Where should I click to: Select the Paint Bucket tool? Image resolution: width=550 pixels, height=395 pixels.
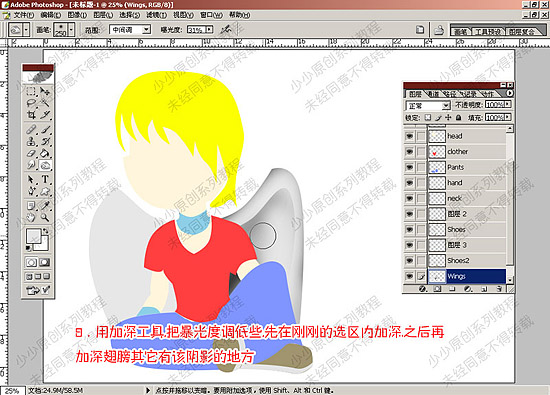(45, 153)
